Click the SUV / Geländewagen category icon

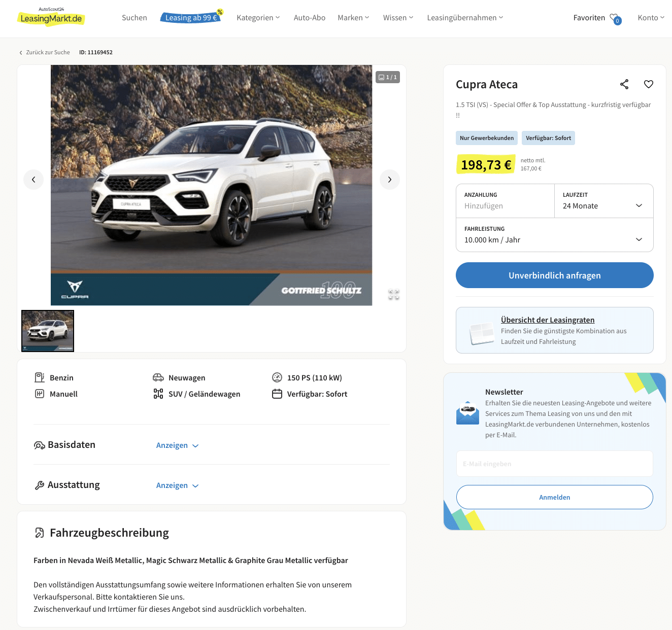pyautogui.click(x=158, y=394)
